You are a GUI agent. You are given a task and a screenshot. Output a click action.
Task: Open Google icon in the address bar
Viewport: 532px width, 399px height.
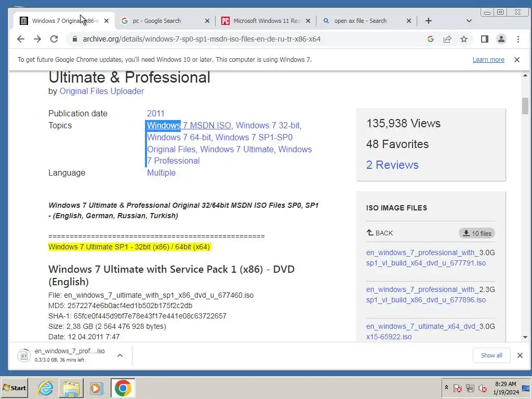[x=431, y=39]
